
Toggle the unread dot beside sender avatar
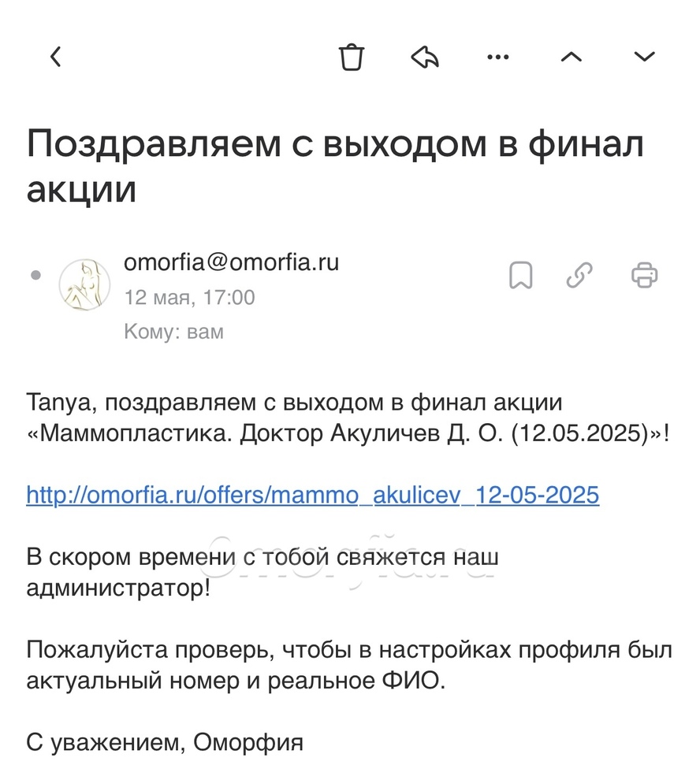(35, 275)
